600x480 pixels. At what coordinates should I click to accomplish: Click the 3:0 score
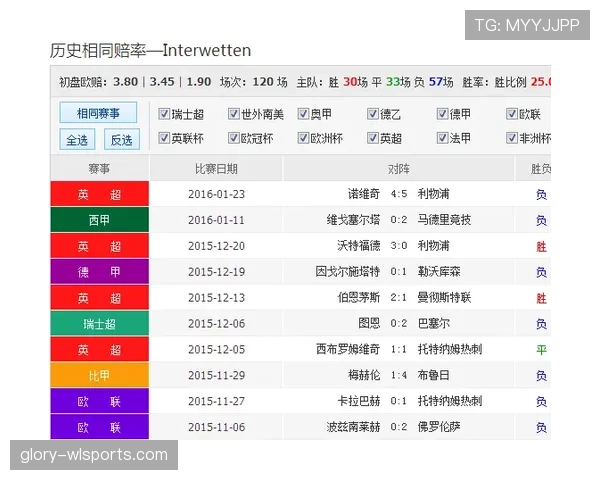[x=399, y=246]
